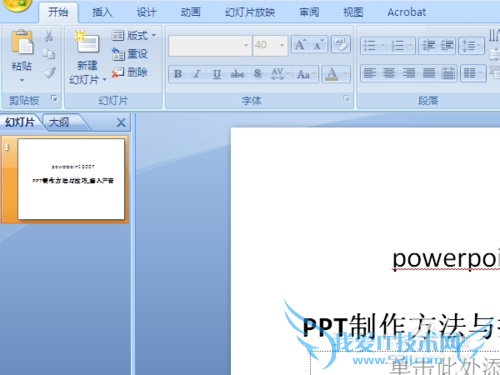The height and width of the screenshot is (375, 500).
Task: Switch to the 开始 ribbon tab
Action: pos(58,12)
